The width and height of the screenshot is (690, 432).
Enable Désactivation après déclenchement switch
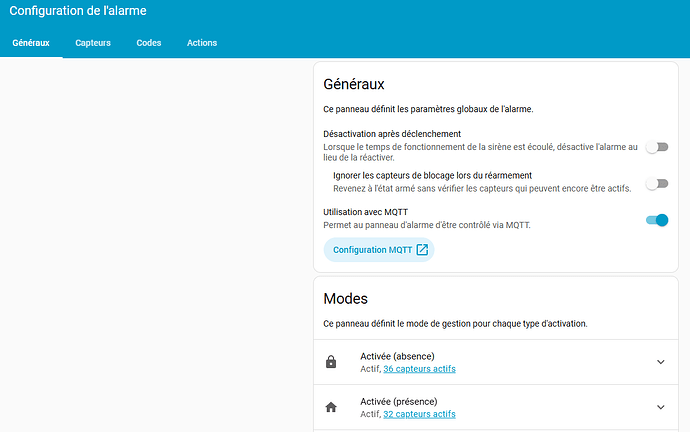tap(656, 147)
